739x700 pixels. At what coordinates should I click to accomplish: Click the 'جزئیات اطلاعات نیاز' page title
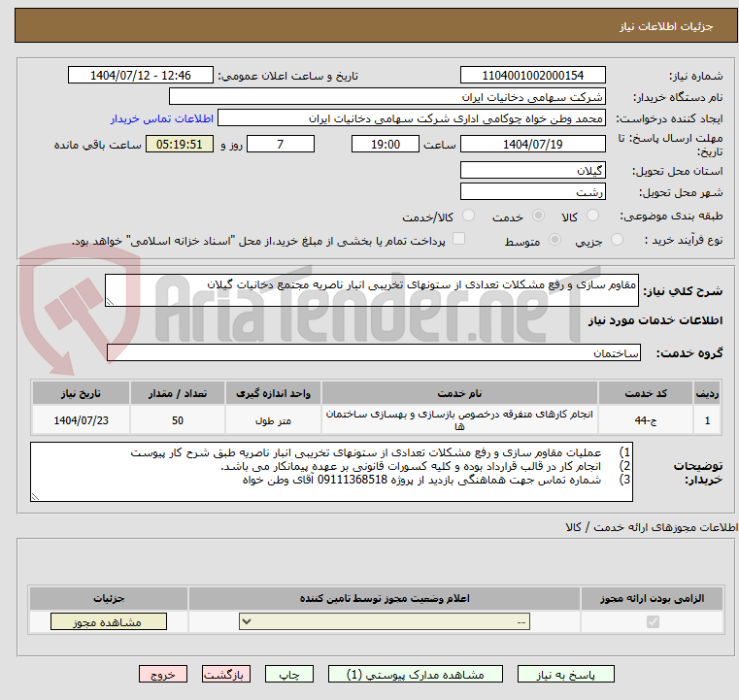point(666,26)
